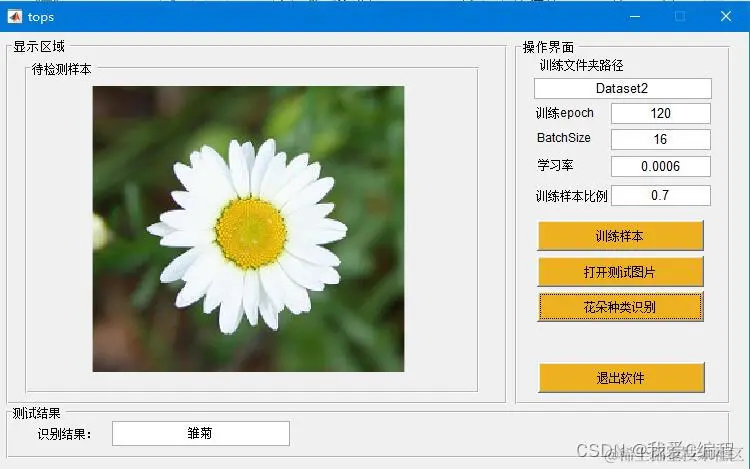Click the 学习率 field showing 0.0006

(x=661, y=166)
